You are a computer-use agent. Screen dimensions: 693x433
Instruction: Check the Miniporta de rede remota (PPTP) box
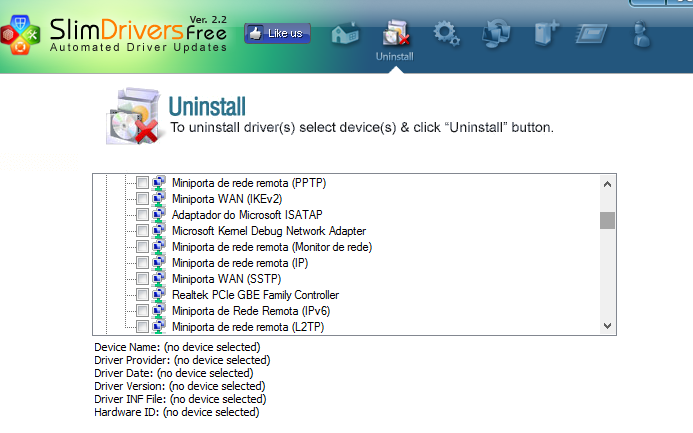pyautogui.click(x=142, y=182)
